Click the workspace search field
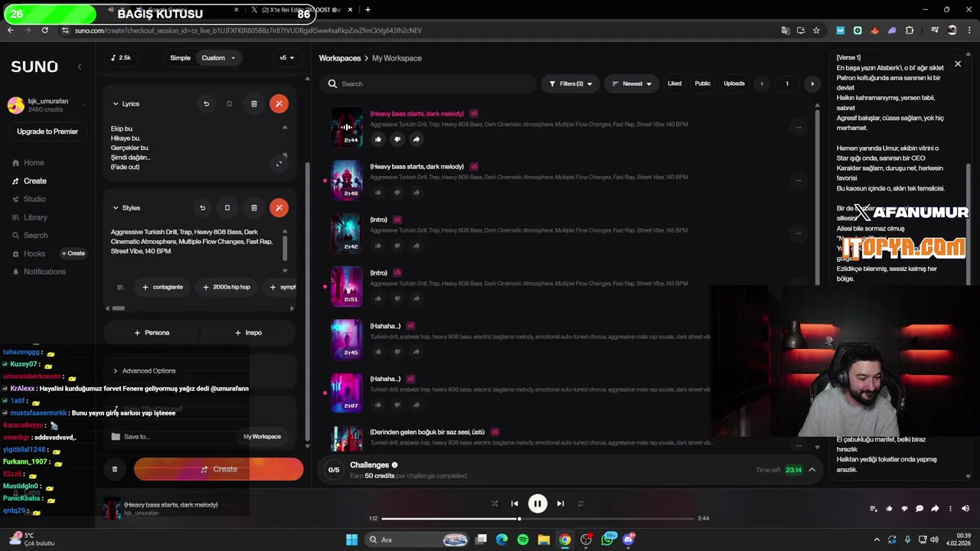This screenshot has height=551, width=980. tap(429, 83)
